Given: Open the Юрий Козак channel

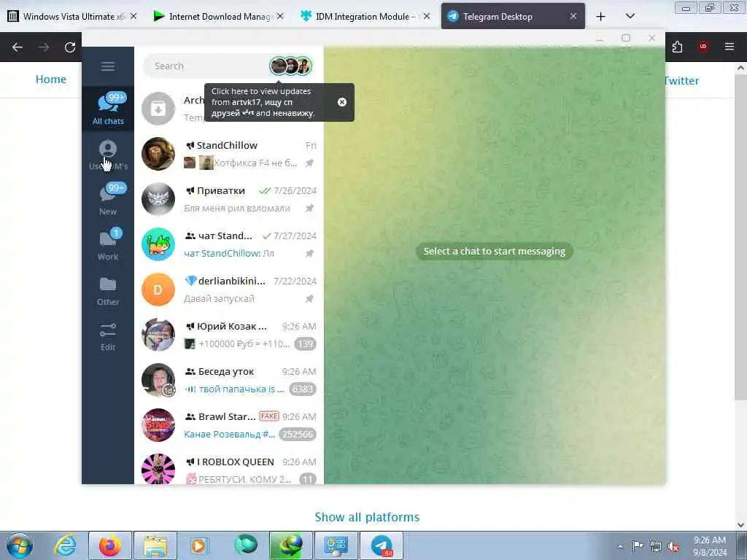Looking at the screenshot, I should [x=228, y=335].
